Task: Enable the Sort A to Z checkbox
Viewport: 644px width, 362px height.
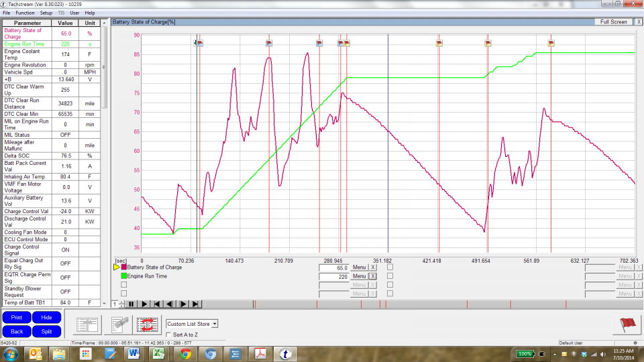Action: point(168,334)
